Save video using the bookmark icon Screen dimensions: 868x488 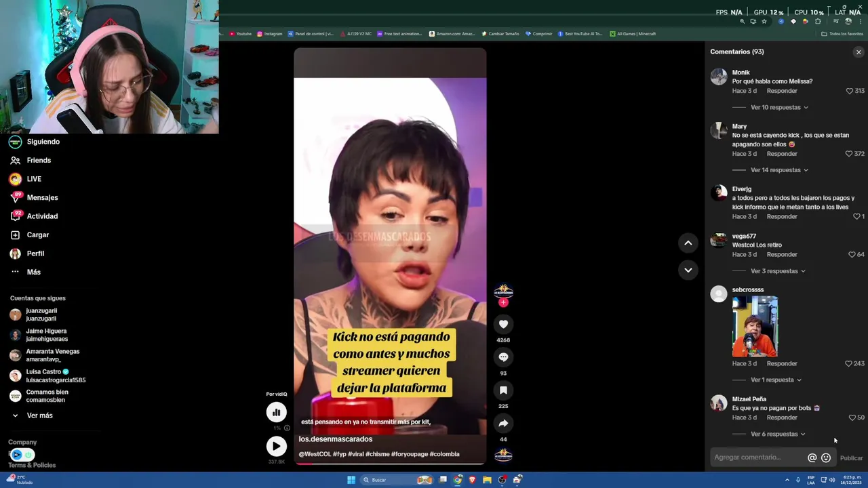pos(503,390)
